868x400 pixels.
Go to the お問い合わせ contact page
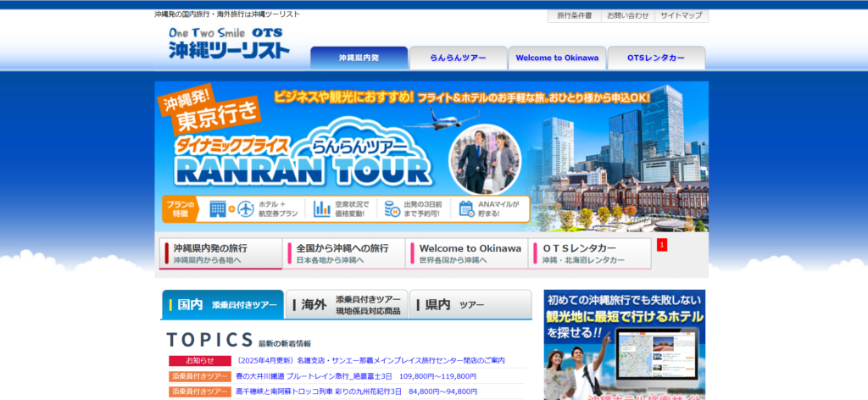pos(627,15)
